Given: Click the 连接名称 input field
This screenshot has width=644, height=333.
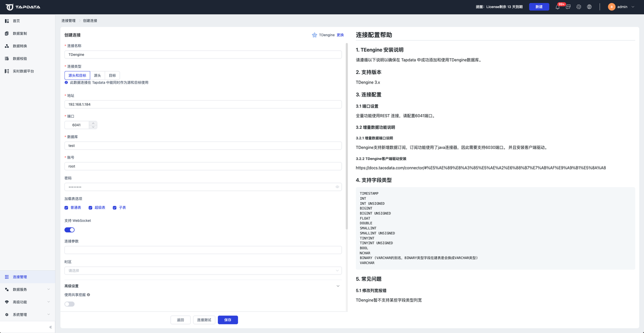Looking at the screenshot, I should point(203,54).
